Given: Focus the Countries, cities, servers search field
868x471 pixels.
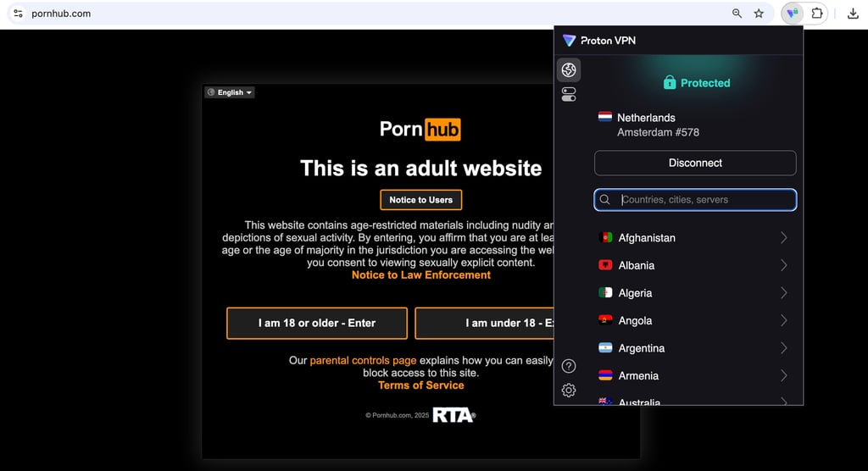Looking at the screenshot, I should click(x=695, y=200).
